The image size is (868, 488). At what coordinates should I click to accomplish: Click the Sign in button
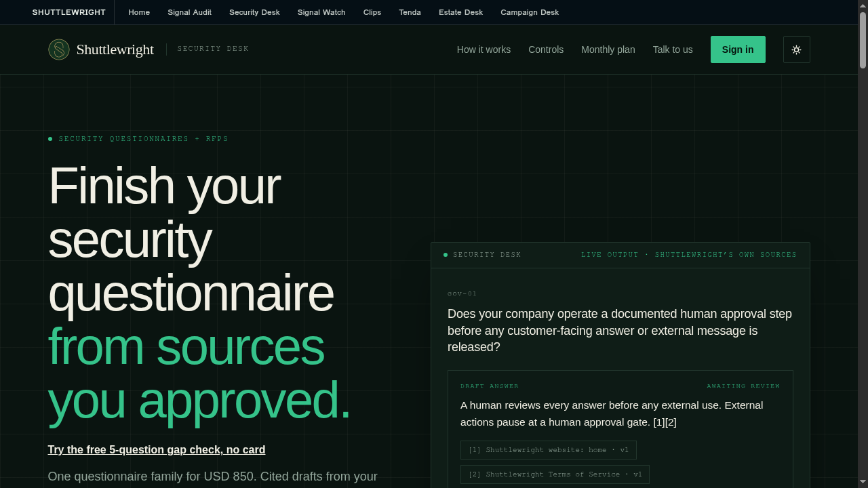738,49
